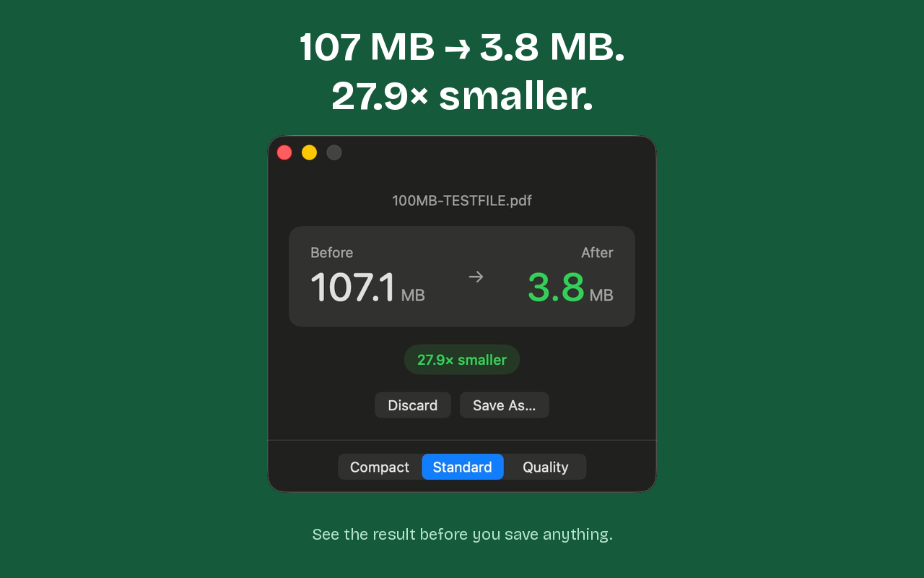Click the green 3.8 compressed size value
The height and width of the screenshot is (578, 924).
click(x=556, y=288)
